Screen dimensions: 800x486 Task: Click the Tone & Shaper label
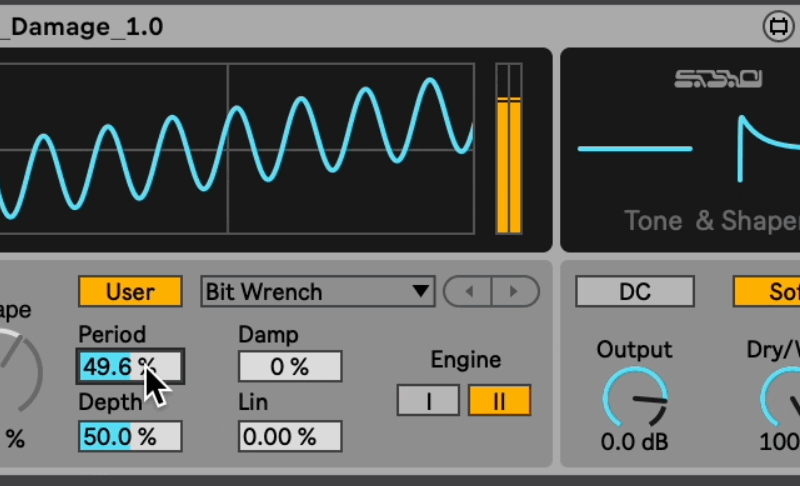click(711, 220)
